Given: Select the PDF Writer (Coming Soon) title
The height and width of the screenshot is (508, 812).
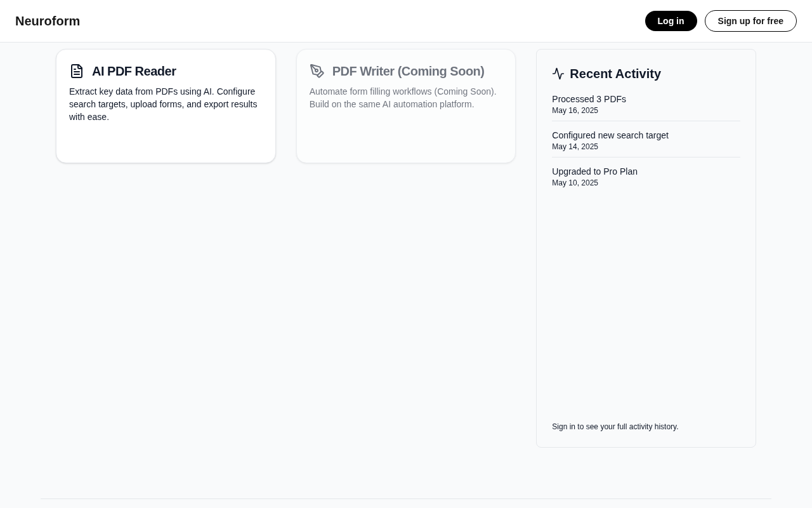Looking at the screenshot, I should click(x=408, y=71).
